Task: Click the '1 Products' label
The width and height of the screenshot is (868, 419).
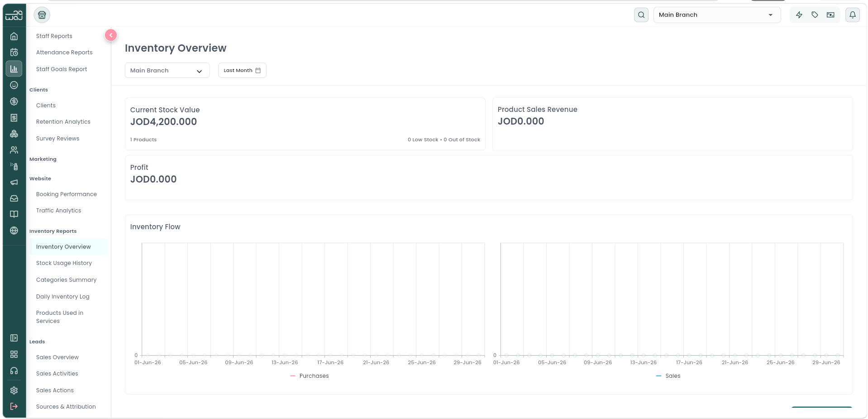Action: [x=143, y=140]
